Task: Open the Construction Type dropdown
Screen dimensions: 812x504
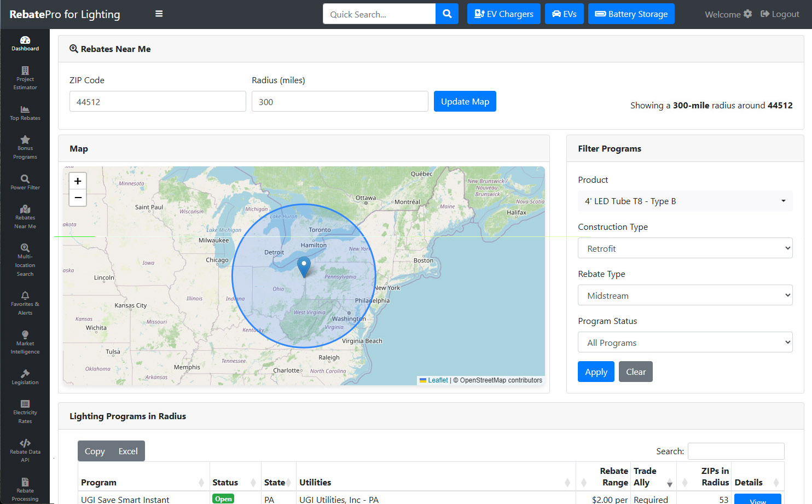Action: (x=685, y=248)
